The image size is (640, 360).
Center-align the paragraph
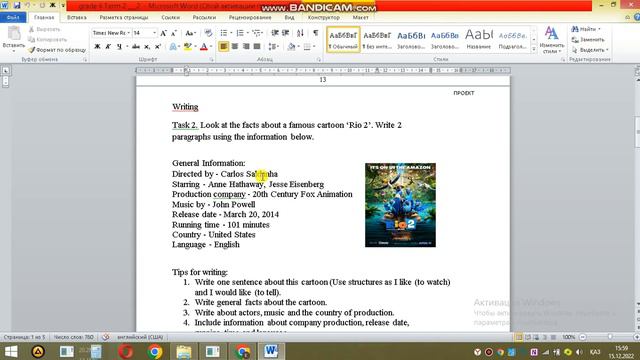[x=235, y=47]
